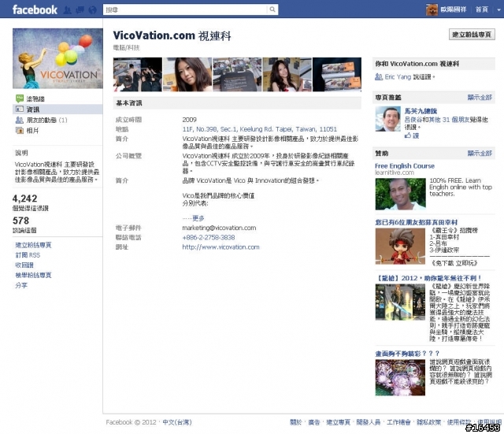Click the Free English Course ad photo

coord(401,195)
